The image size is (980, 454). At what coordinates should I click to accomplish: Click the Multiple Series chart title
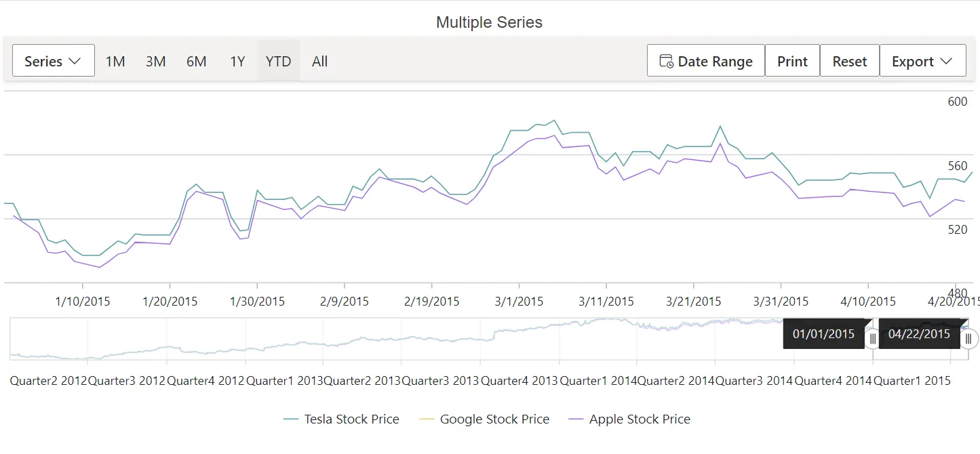[489, 22]
